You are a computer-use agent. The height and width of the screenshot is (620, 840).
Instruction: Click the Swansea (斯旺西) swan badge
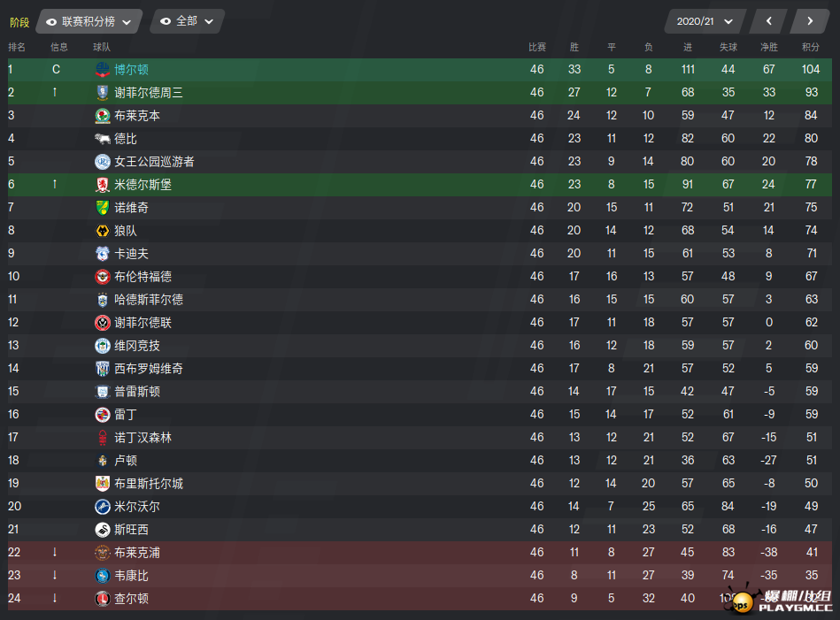[103, 530]
